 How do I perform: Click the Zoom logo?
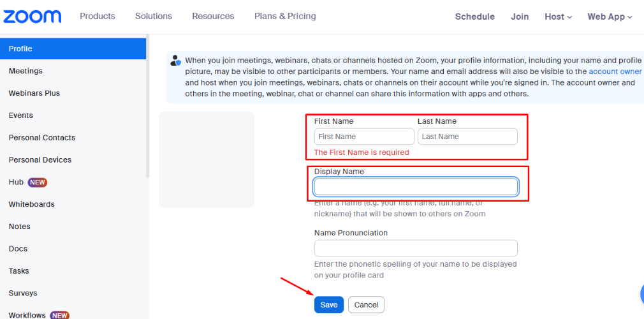click(31, 17)
